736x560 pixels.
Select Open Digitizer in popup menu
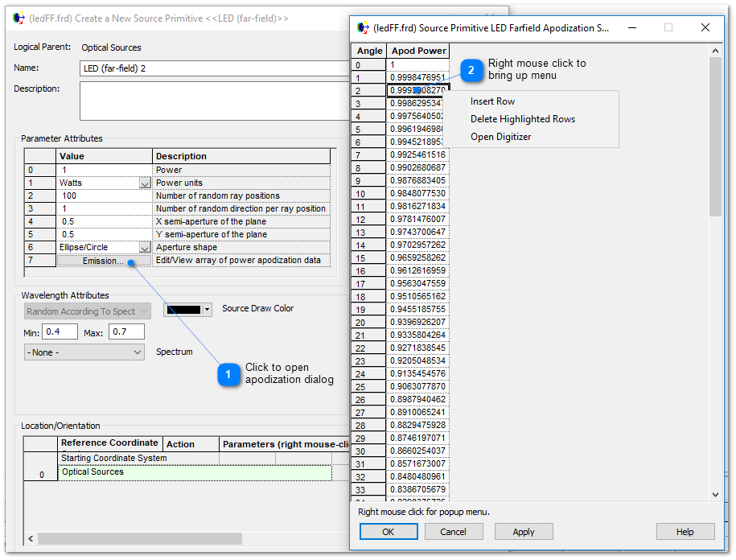[x=500, y=137]
